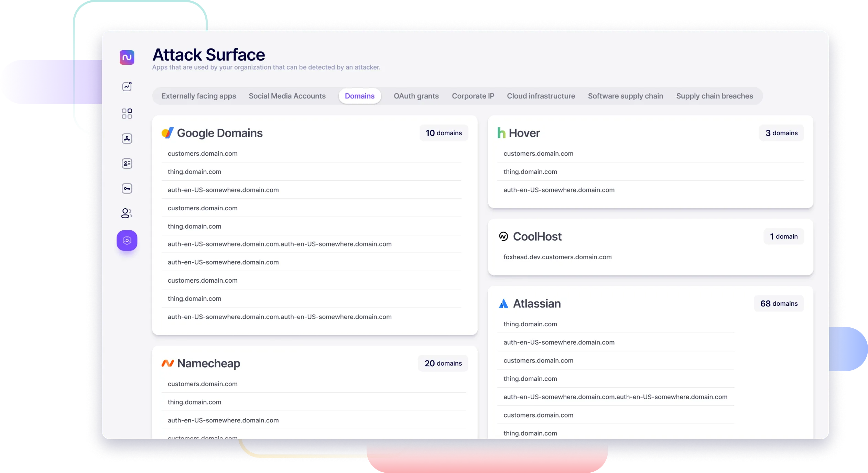This screenshot has height=473, width=868.
Task: Switch to the Cloud infrastructure tab
Action: tap(541, 96)
